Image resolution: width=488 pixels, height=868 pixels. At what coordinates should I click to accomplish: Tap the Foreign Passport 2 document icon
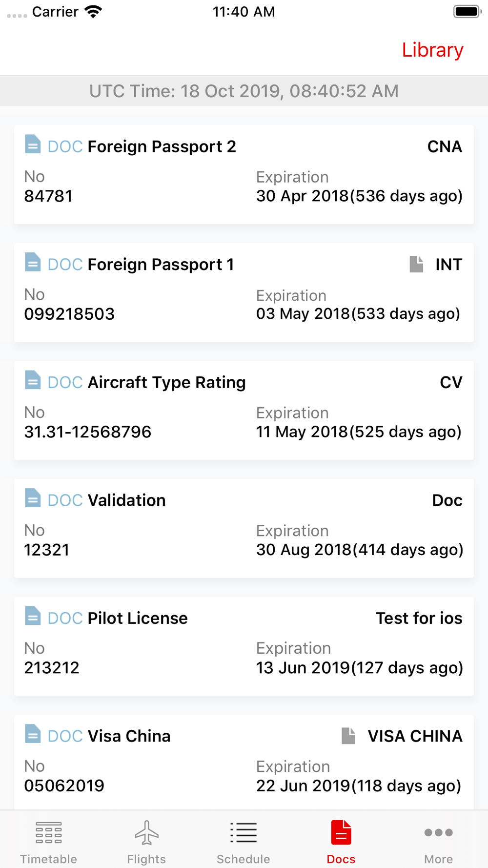pyautogui.click(x=33, y=145)
